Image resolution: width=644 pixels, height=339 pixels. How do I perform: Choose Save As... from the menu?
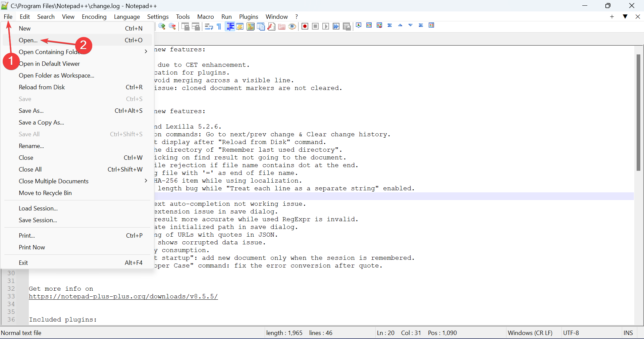pyautogui.click(x=77, y=111)
